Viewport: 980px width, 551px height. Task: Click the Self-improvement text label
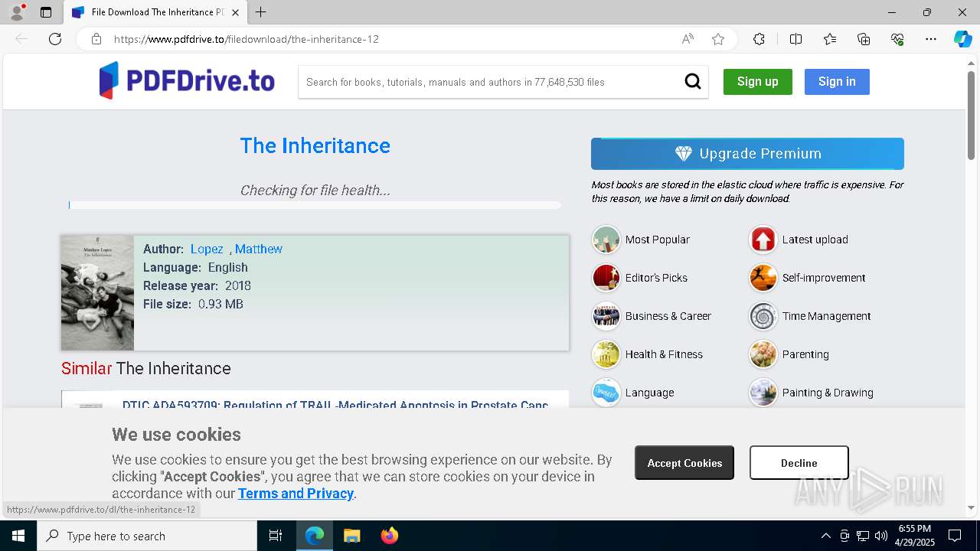(x=824, y=278)
